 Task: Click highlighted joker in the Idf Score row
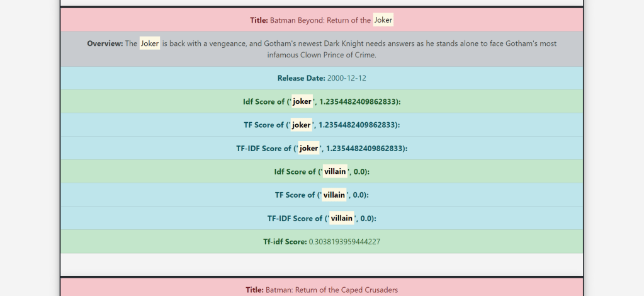302,101
